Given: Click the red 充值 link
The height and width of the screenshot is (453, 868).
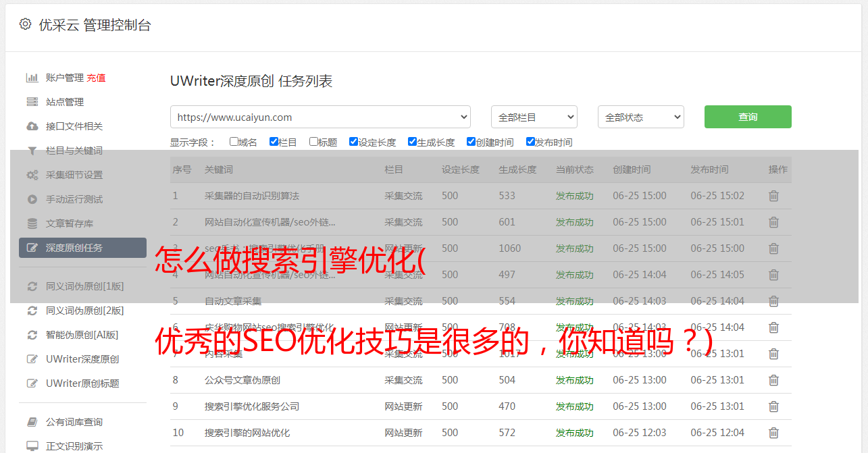Looking at the screenshot, I should [x=96, y=78].
